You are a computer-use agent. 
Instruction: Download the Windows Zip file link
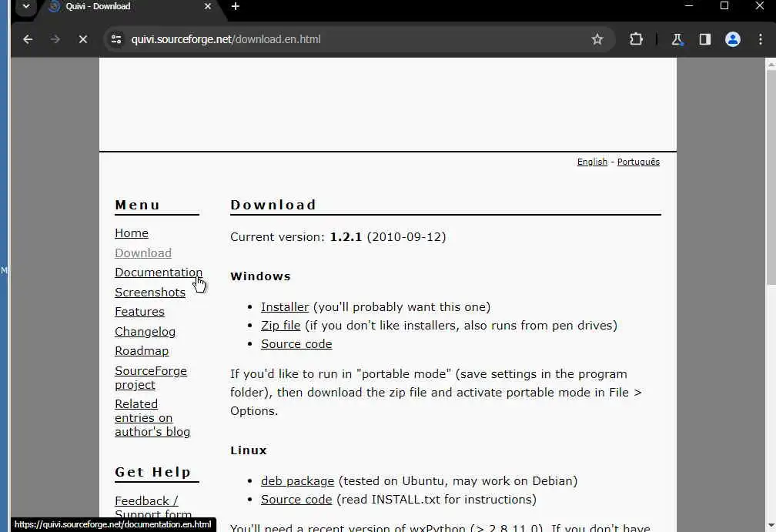coord(280,325)
